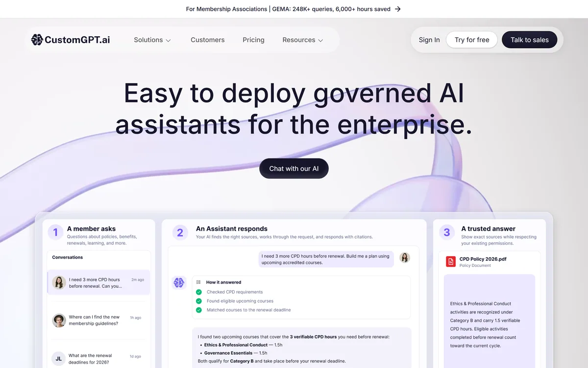This screenshot has width=588, height=368.
Task: Open the Solutions nav item
Action: (x=152, y=40)
